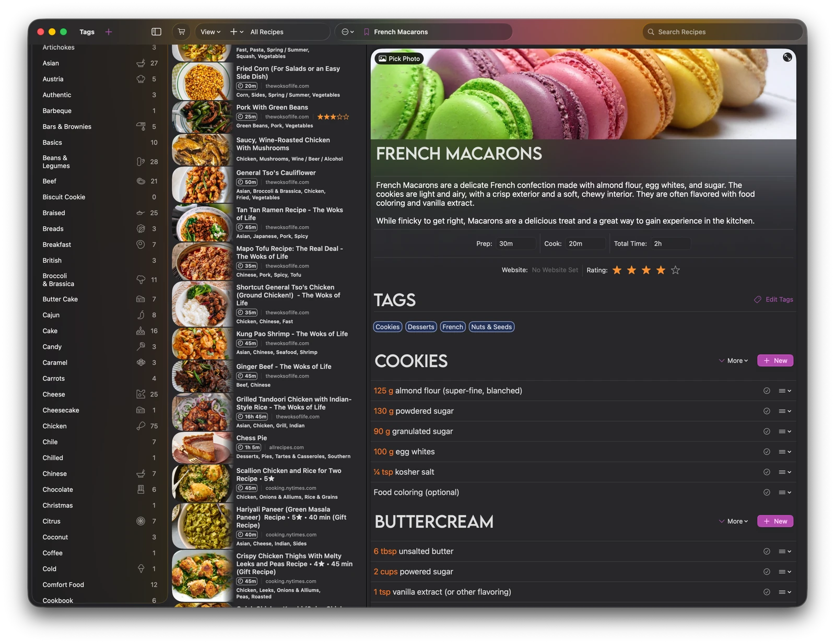Click the Chocolate tag bar icon
The image size is (835, 644).
140,489
